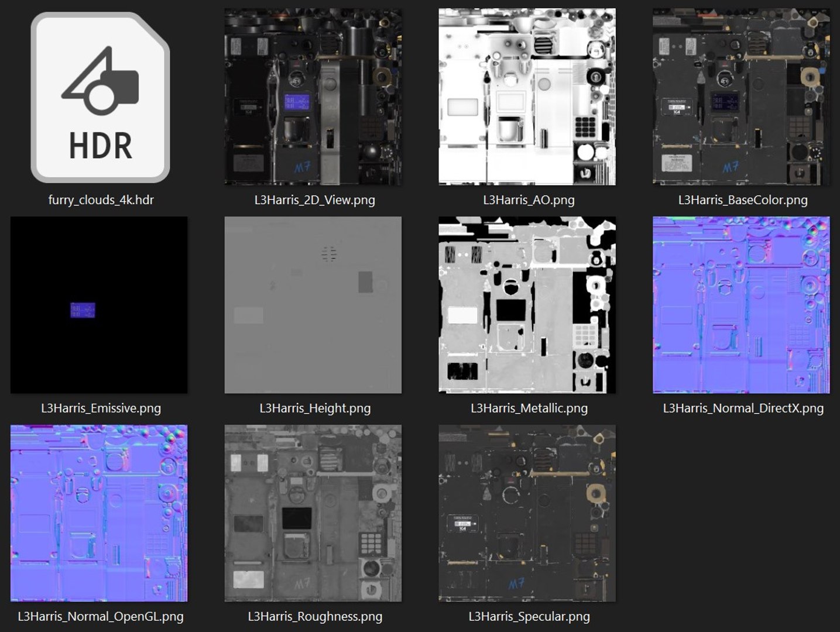
Task: Click the L3Harris_BaseColor.png file name
Action: pyautogui.click(x=743, y=200)
